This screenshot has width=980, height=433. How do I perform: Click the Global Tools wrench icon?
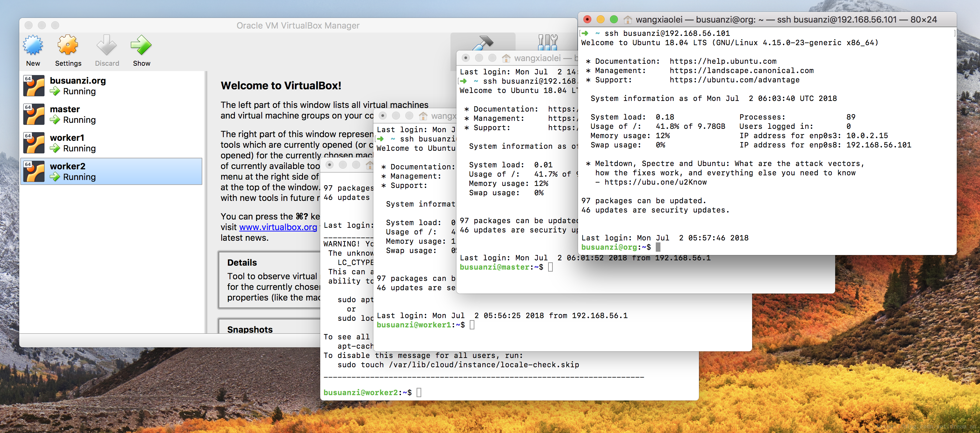coord(547,42)
